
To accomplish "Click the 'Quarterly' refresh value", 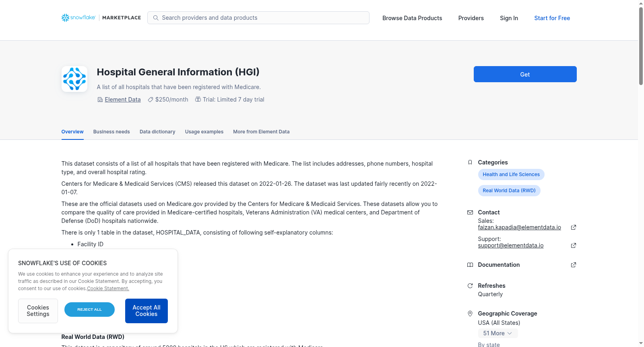I will 490,294.
